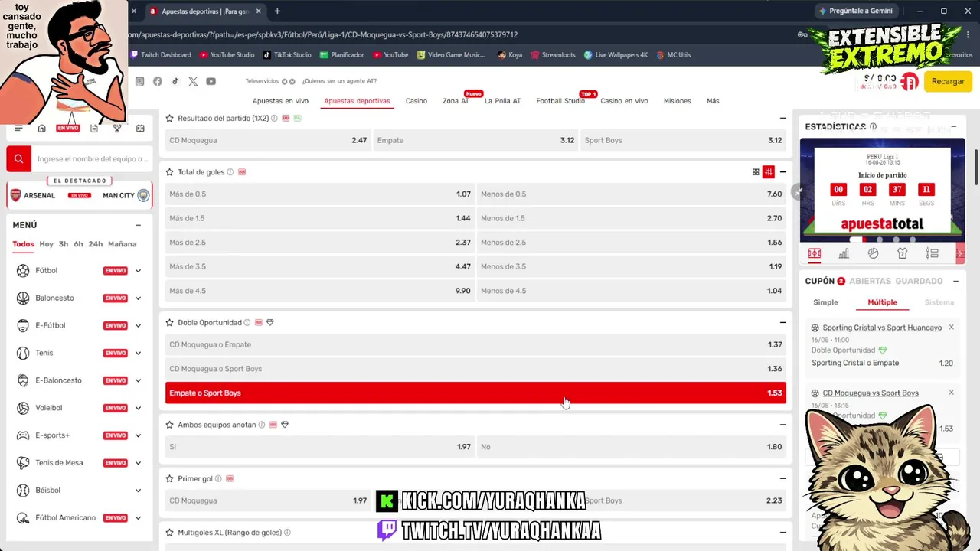980x551 pixels.
Task: Favorite the Ambos equipos anotan market star
Action: 170,425
